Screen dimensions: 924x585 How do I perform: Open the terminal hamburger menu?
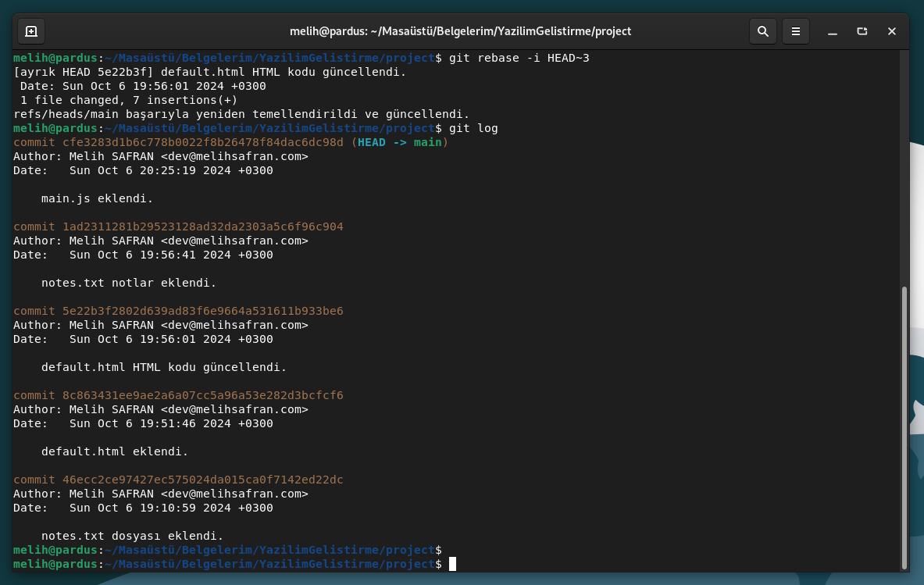click(x=796, y=31)
